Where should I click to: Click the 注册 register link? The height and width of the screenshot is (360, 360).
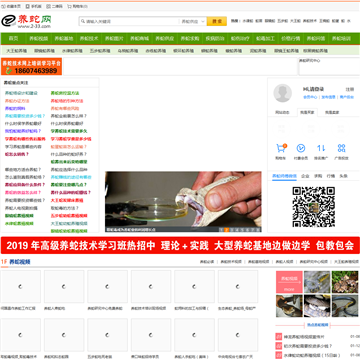[x=350, y=89]
